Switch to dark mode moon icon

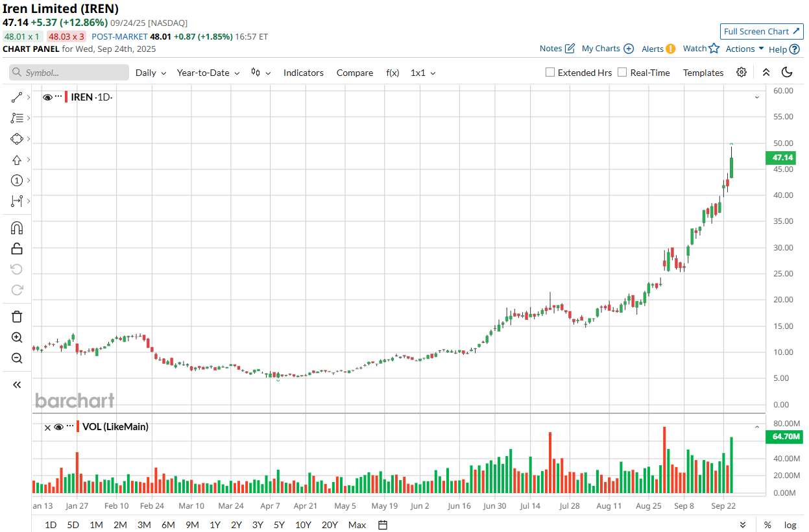click(787, 73)
